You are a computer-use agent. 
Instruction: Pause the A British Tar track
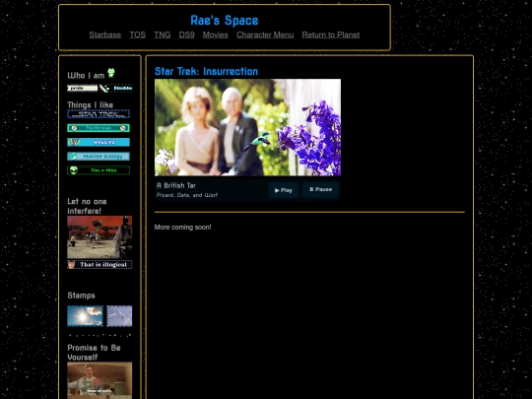pyautogui.click(x=320, y=190)
